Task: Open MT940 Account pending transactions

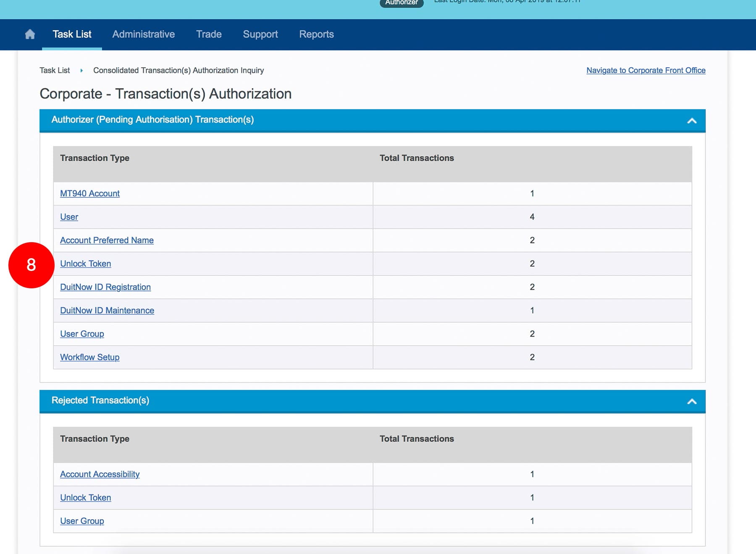Action: coord(90,193)
